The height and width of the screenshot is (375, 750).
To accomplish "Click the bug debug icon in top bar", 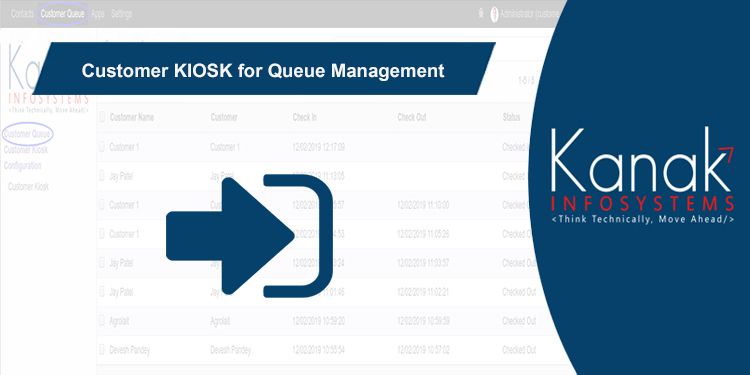I will pos(481,14).
